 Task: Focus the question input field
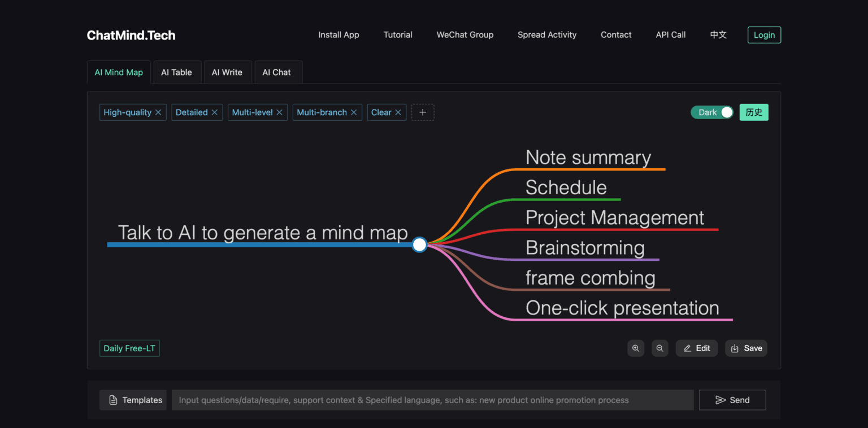pyautogui.click(x=432, y=400)
